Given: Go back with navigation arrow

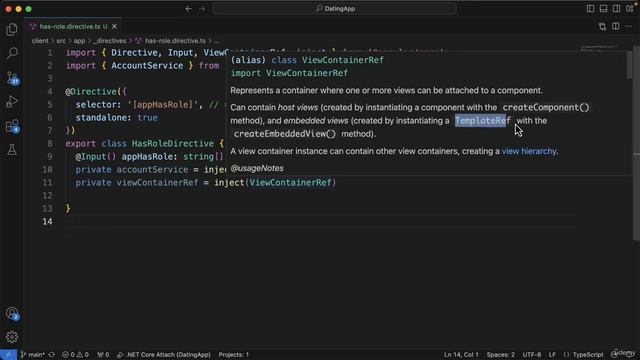Looking at the screenshot, I should click(x=189, y=9).
